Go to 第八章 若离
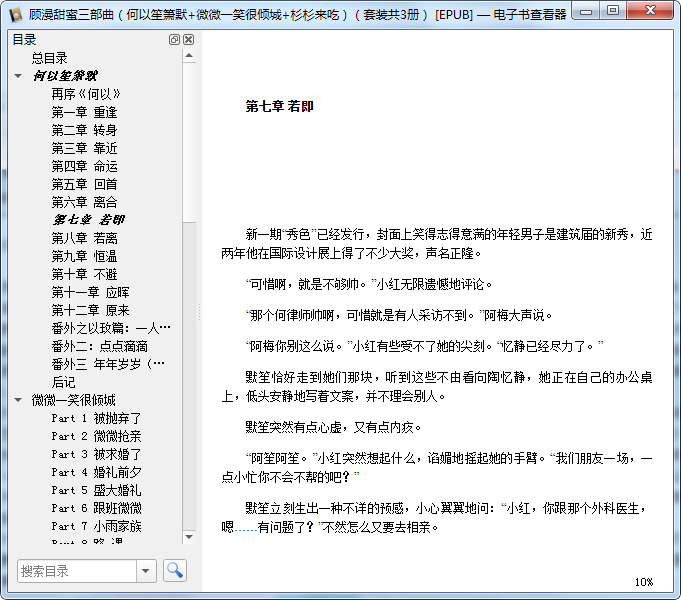Image resolution: width=681 pixels, height=600 pixels. pyautogui.click(x=84, y=238)
